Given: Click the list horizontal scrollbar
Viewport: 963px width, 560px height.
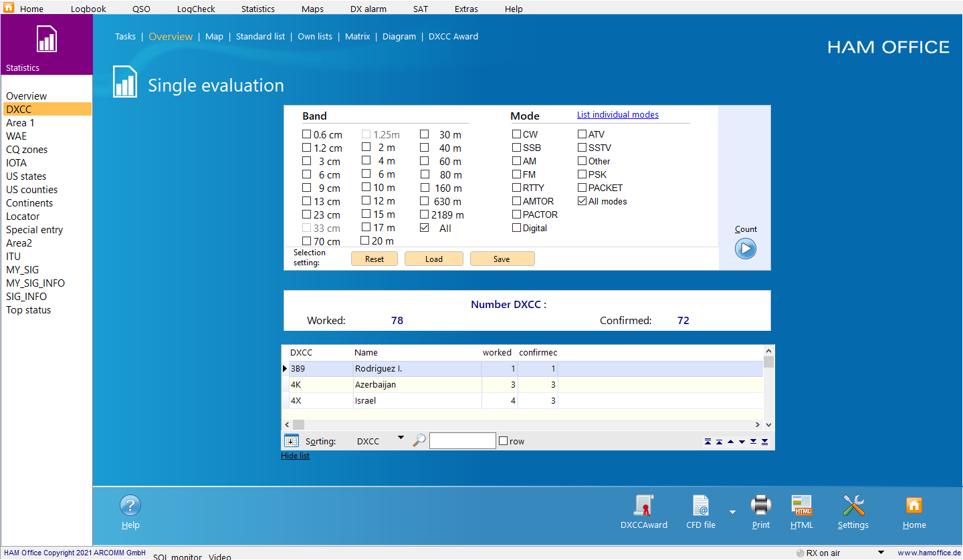Looking at the screenshot, I should (522, 424).
